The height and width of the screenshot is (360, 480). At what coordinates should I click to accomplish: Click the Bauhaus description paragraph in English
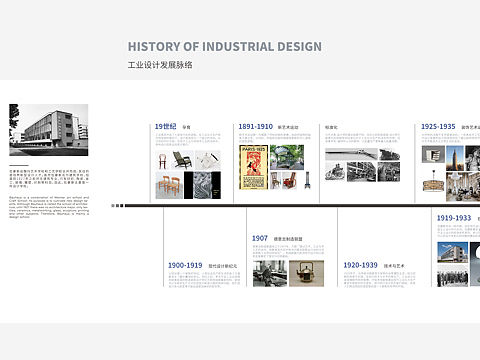pos(49,207)
